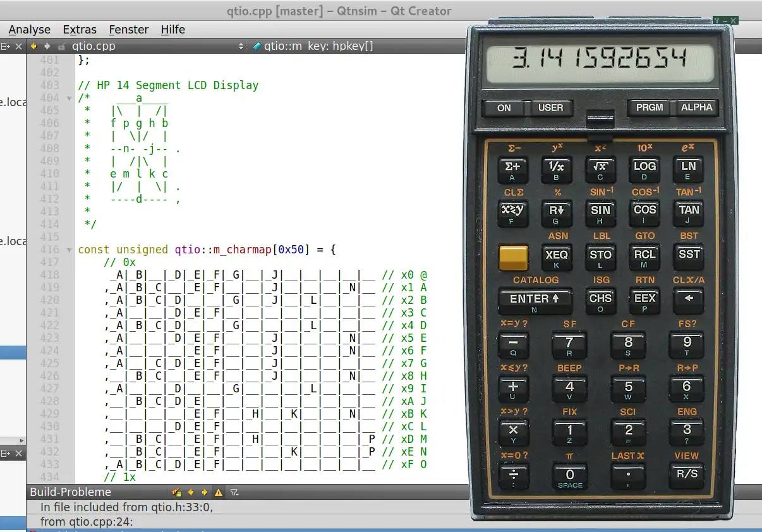Tap digit 8 on the calculator

628,346
